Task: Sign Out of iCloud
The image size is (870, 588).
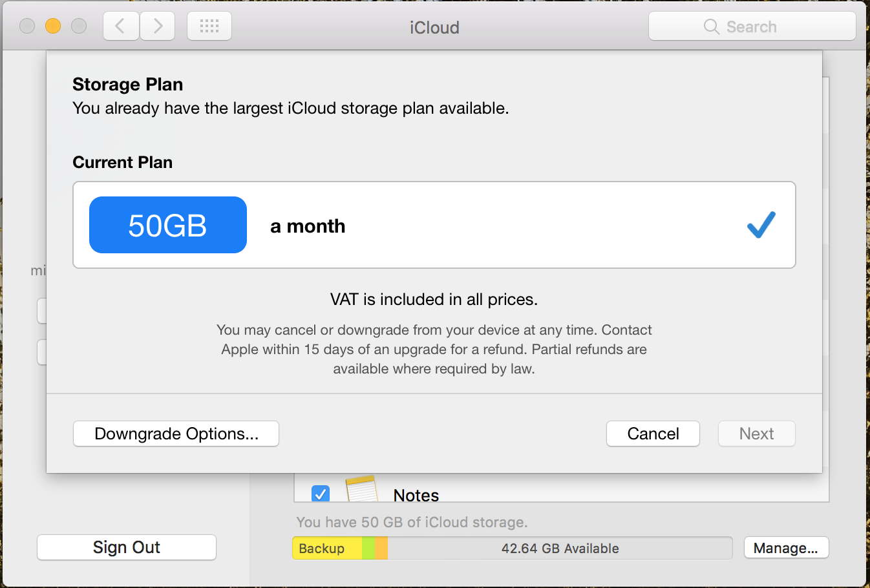Action: click(127, 547)
